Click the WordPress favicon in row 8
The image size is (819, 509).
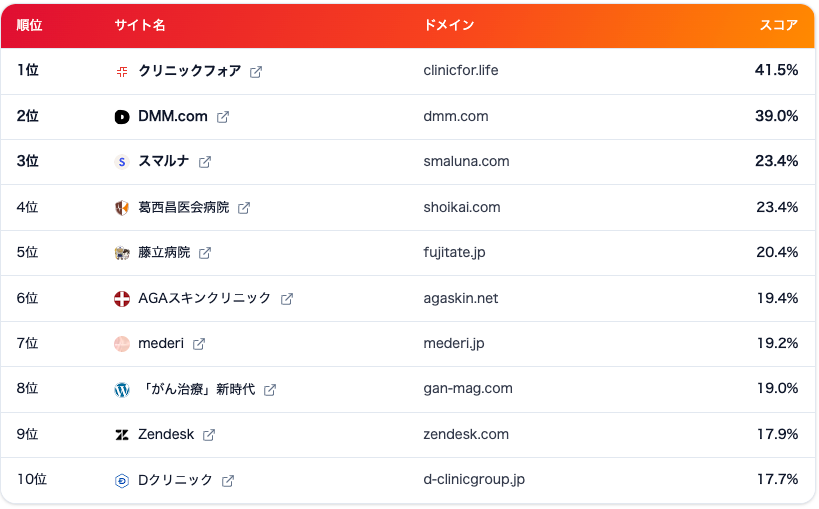122,390
